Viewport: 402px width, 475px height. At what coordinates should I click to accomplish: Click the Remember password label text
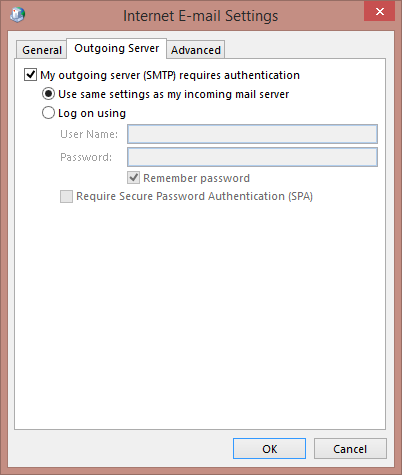(196, 178)
